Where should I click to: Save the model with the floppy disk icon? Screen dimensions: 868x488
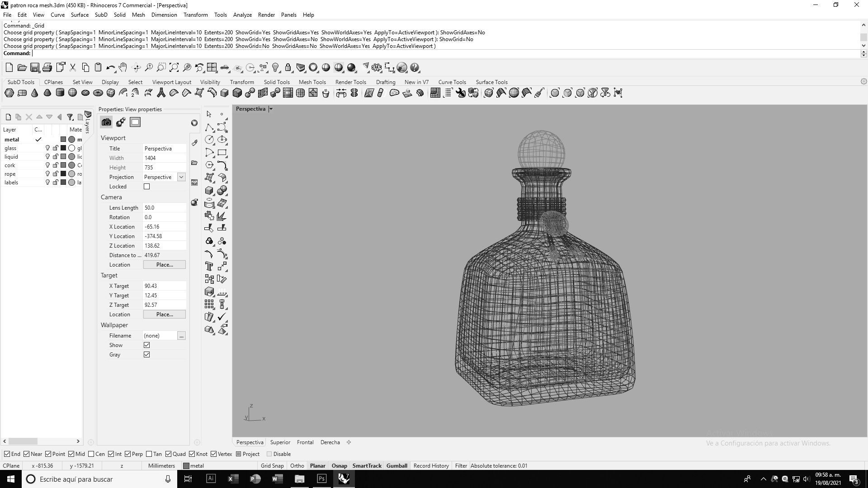tap(34, 68)
